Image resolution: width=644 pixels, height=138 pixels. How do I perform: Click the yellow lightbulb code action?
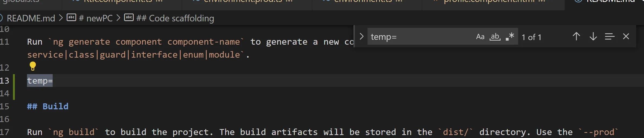tap(33, 66)
